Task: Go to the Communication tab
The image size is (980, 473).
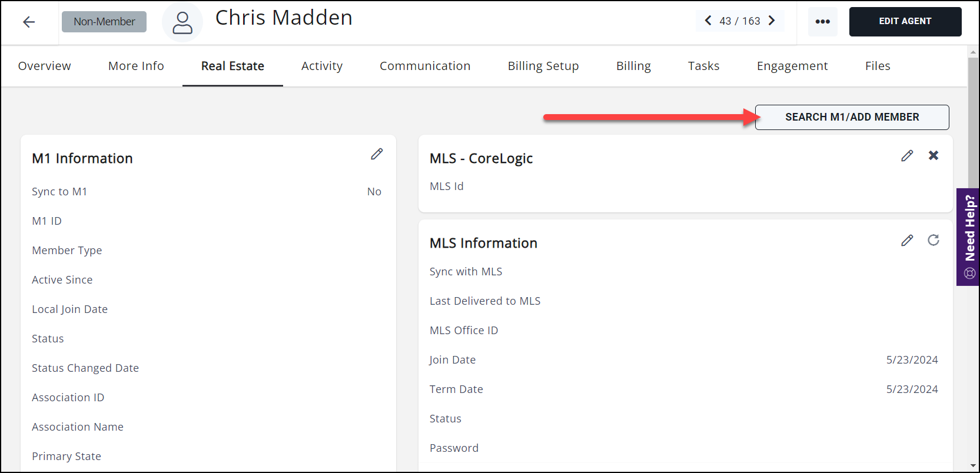Action: 425,66
